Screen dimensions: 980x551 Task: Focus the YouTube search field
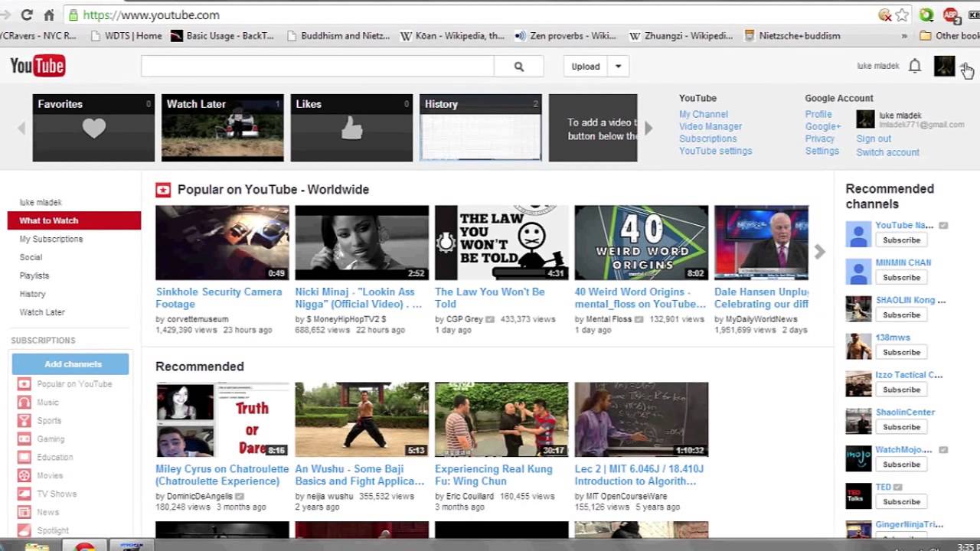click(318, 67)
